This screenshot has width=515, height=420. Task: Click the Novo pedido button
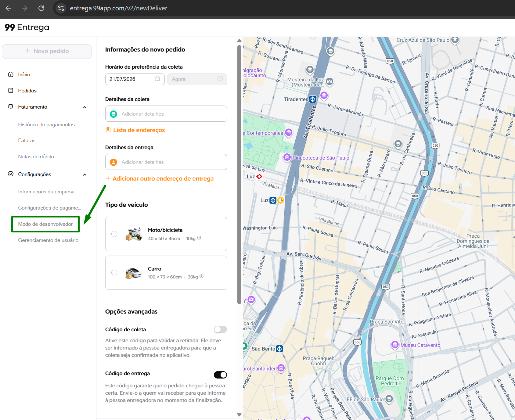[47, 51]
